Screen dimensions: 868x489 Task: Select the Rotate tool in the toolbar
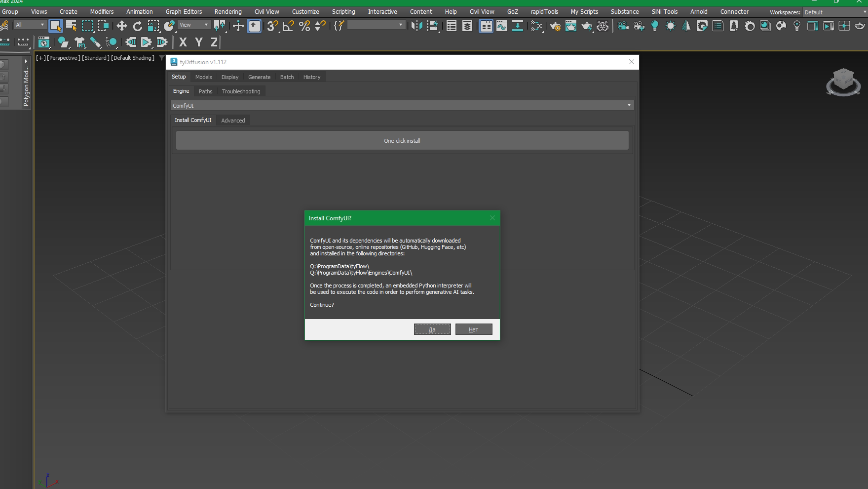(x=138, y=26)
